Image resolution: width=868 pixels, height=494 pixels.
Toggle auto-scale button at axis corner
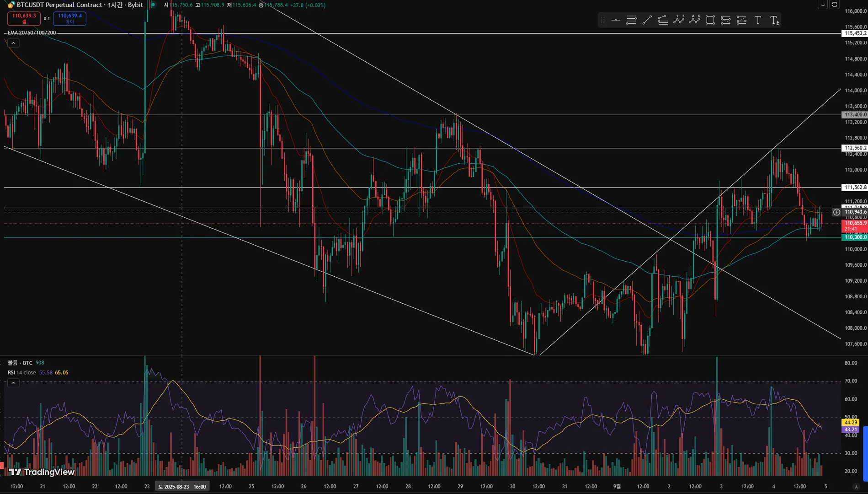click(856, 487)
